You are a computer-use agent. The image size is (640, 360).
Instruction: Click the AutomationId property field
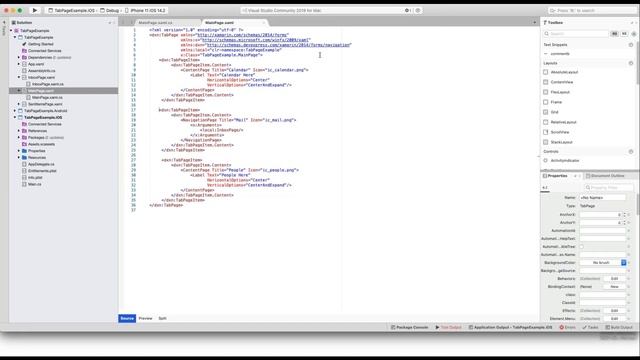tap(602, 231)
